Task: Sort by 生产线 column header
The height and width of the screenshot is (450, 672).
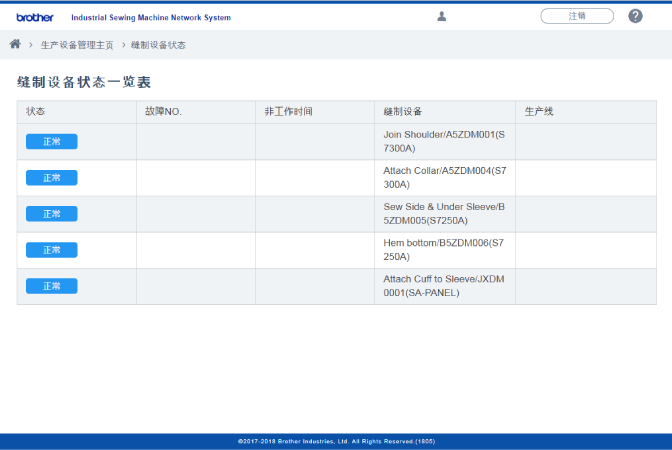Action: tap(539, 111)
